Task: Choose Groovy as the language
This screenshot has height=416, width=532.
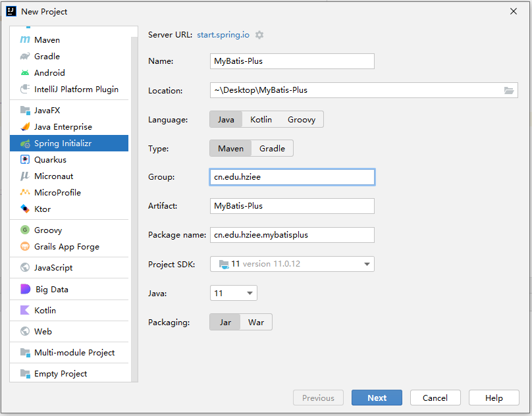Action: point(302,119)
